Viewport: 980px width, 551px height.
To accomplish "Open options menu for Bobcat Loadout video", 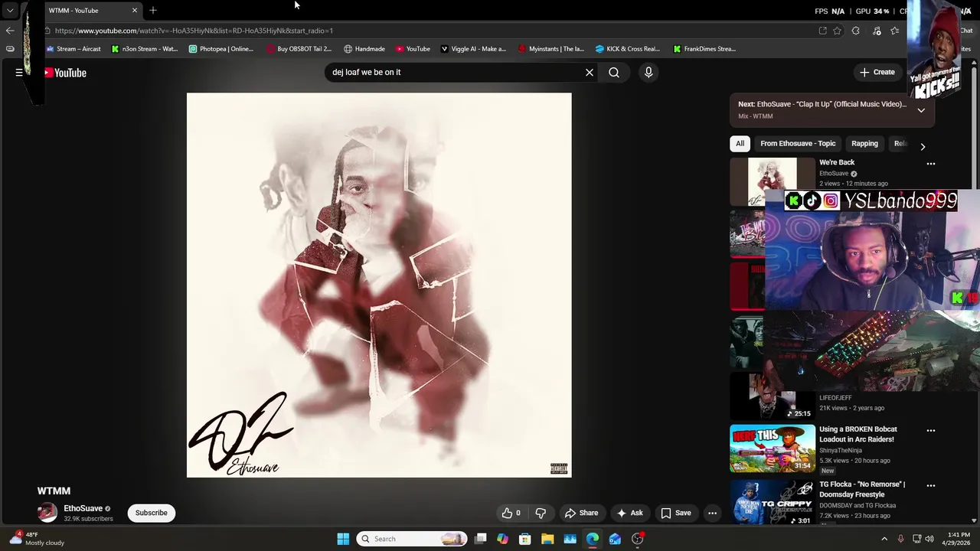I will point(931,431).
